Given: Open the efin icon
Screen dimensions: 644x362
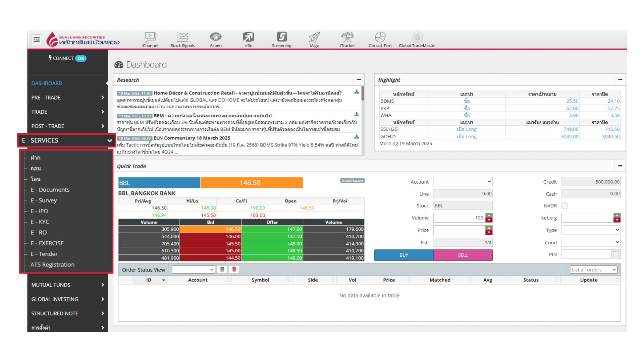Looking at the screenshot, I should tap(249, 40).
